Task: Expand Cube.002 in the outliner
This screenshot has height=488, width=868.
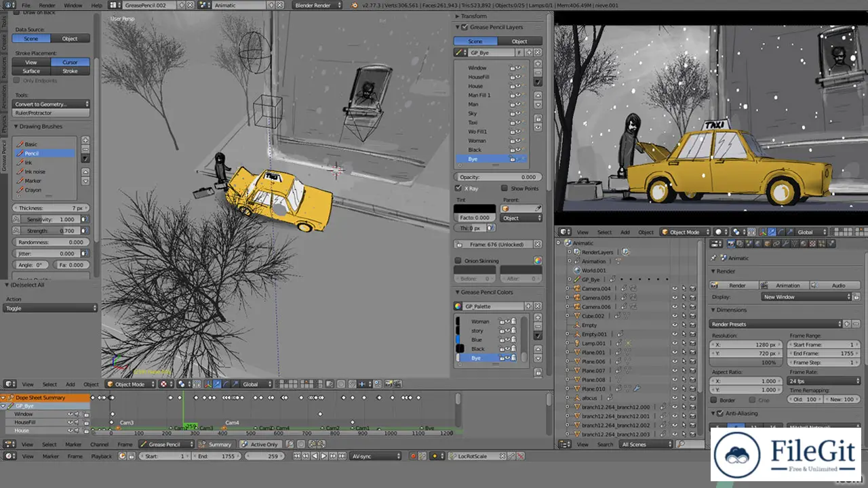Action: pyautogui.click(x=568, y=316)
